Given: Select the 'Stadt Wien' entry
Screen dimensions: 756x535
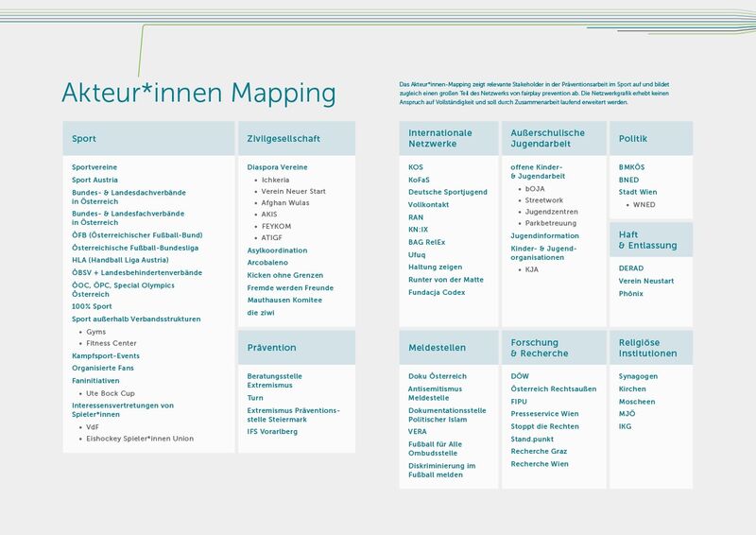Looking at the screenshot, I should [638, 192].
